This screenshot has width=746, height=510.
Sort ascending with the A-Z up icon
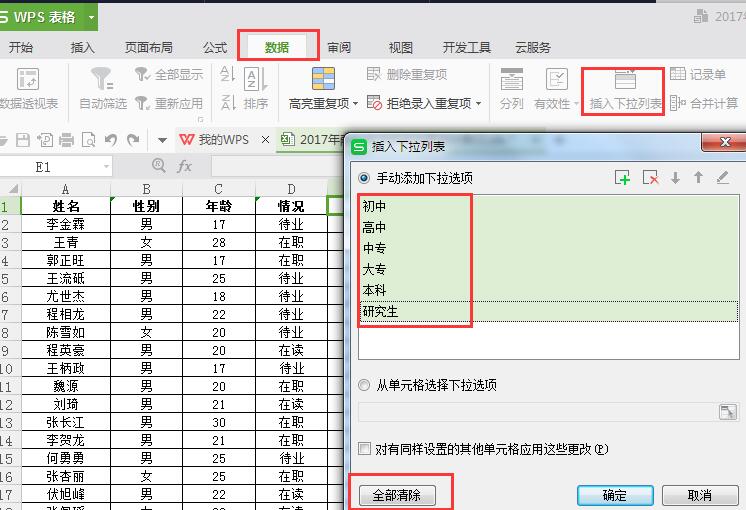227,74
